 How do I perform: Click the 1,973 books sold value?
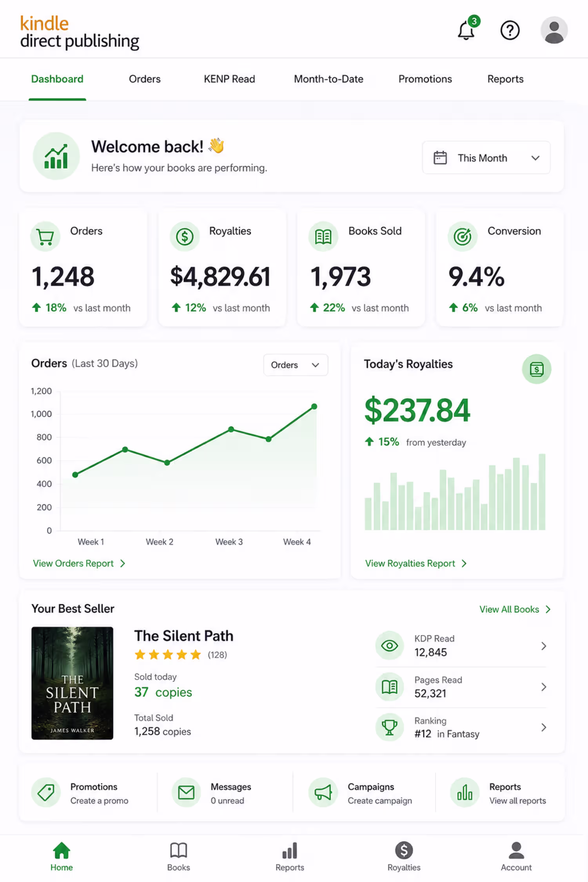click(x=340, y=276)
